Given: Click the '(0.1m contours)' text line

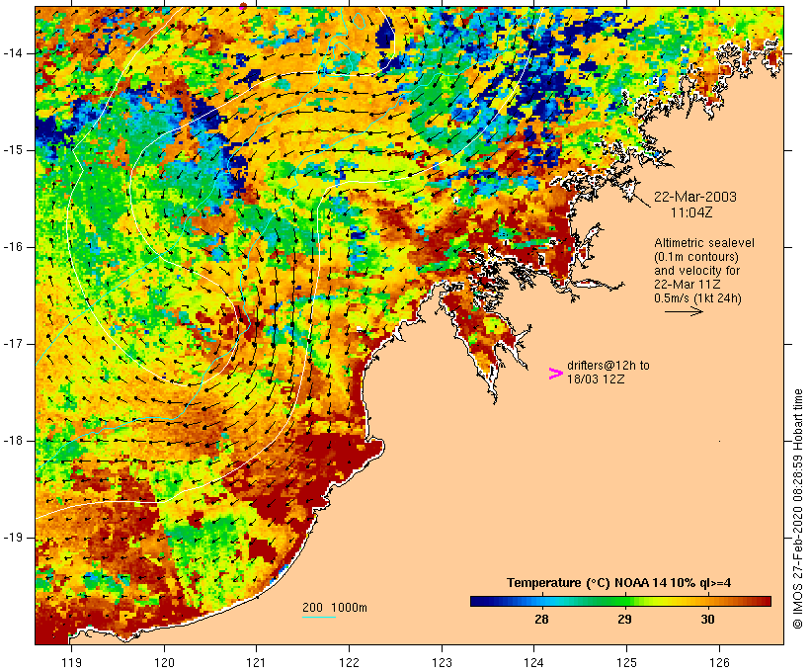Looking at the screenshot, I should click(696, 257).
